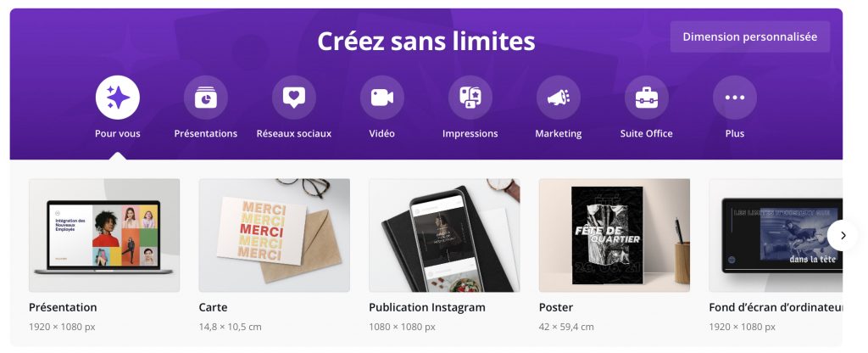Click the Présentation title link

point(63,307)
